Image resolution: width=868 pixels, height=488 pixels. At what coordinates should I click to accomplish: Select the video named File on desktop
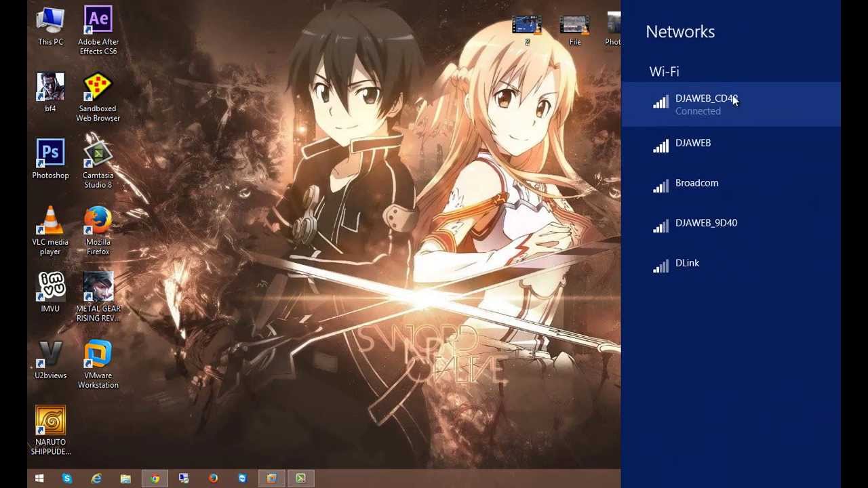pos(574,30)
